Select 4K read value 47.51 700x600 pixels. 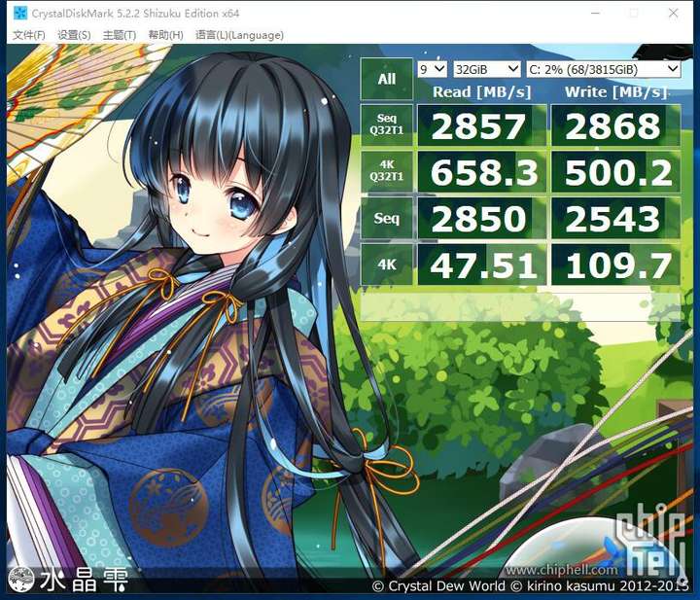pos(481,265)
